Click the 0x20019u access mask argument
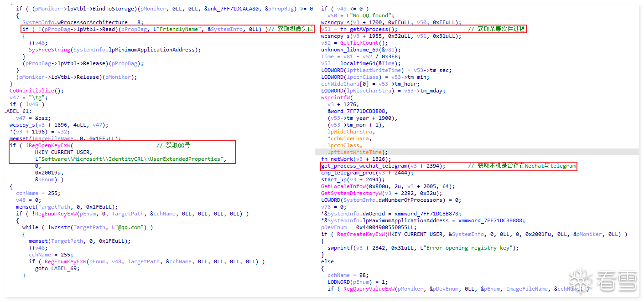 (x=49, y=173)
